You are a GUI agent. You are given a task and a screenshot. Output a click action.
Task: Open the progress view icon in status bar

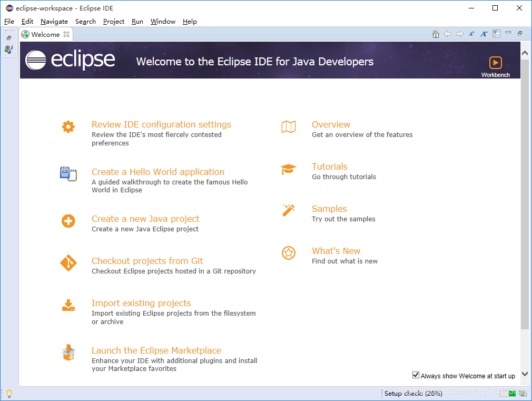pos(523,393)
